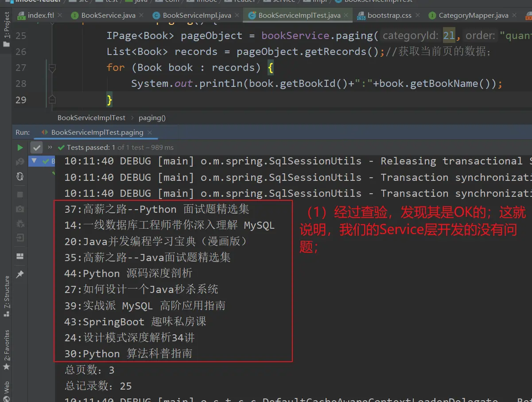Collapse the for loop fold marker at line 27
This screenshot has width=532, height=402.
52,68
